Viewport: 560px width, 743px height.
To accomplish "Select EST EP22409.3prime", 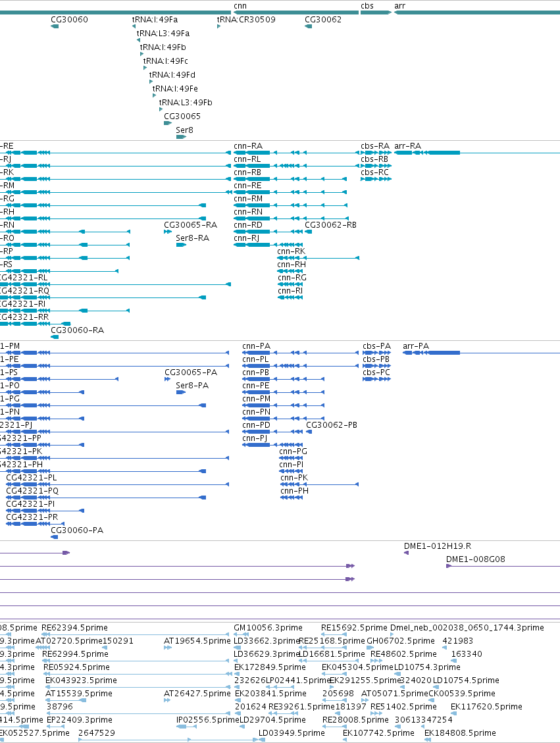I will coord(80,720).
